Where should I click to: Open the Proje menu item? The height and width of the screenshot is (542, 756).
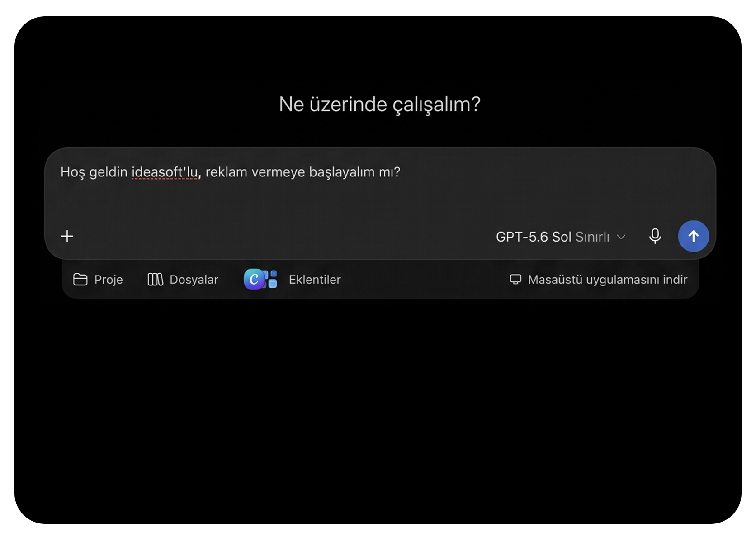pyautogui.click(x=98, y=280)
